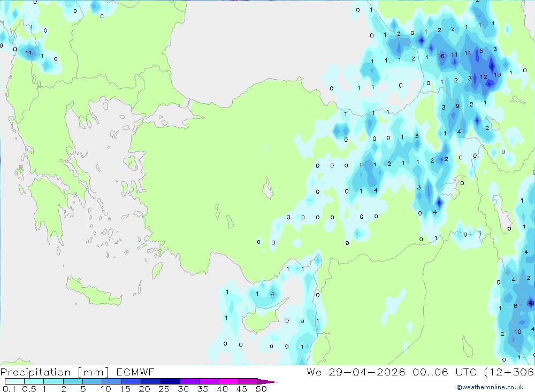This screenshot has height=392, width=535.
Task: Click the '25' value at the map's right edge
Action: click(x=531, y=303)
